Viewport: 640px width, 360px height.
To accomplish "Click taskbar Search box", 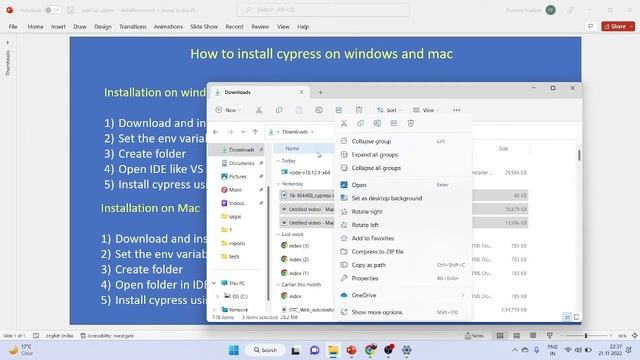I will (x=265, y=350).
